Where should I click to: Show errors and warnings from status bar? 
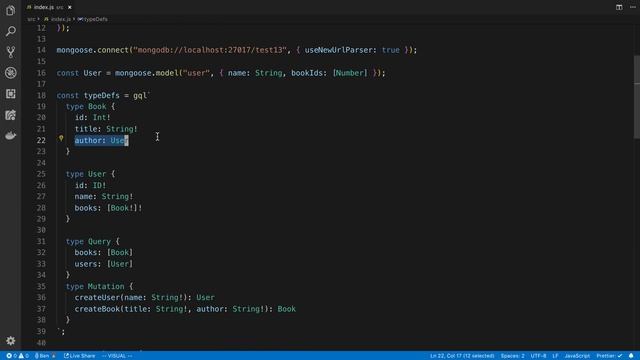coord(17,356)
